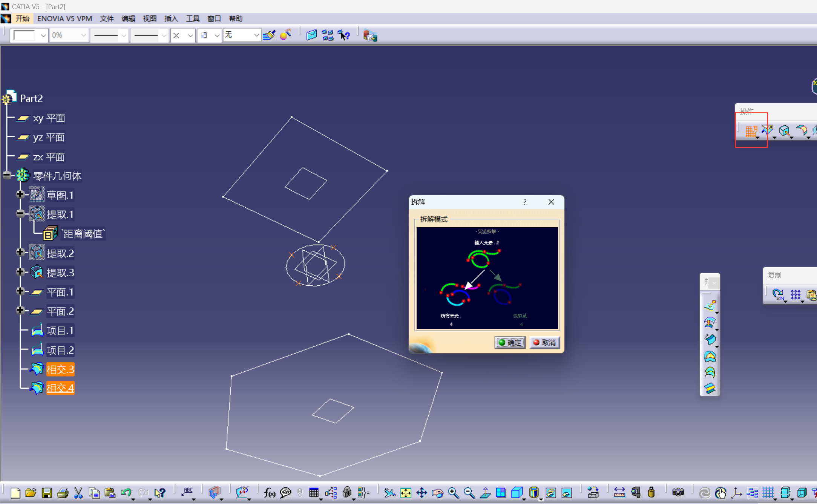The image size is (817, 504).
Task: Click the Measure Between ruler icon
Action: click(619, 493)
